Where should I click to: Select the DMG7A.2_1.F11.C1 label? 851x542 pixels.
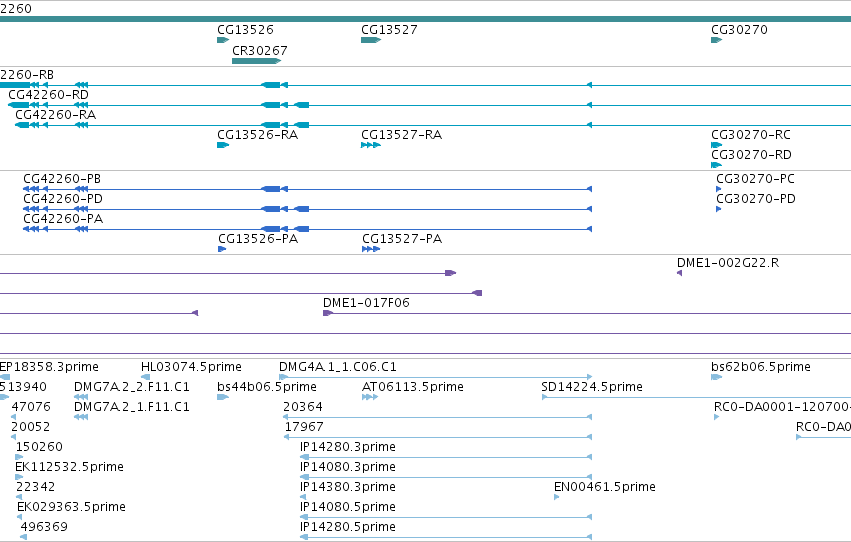131,407
